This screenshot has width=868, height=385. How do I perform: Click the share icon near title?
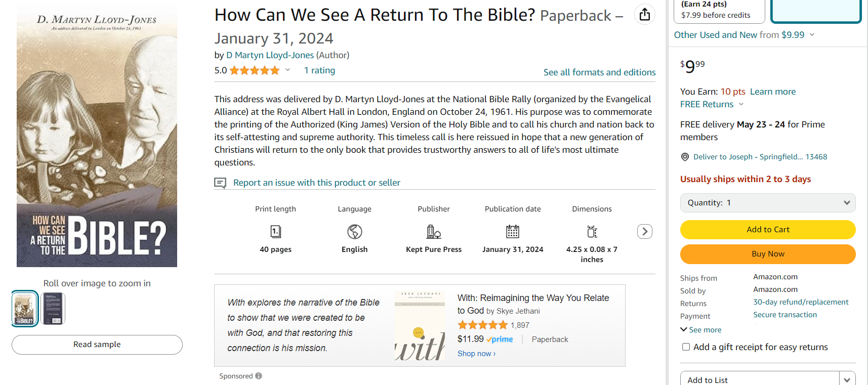pyautogui.click(x=644, y=15)
